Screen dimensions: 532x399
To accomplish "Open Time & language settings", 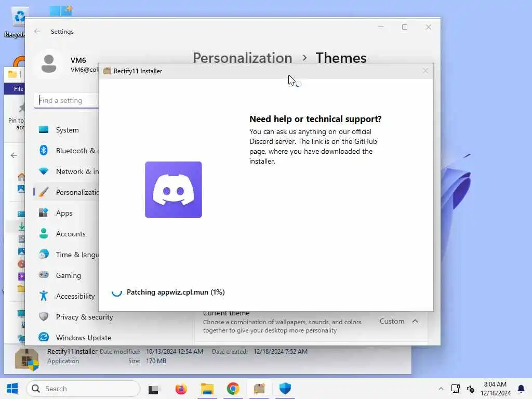I will 67,255.
